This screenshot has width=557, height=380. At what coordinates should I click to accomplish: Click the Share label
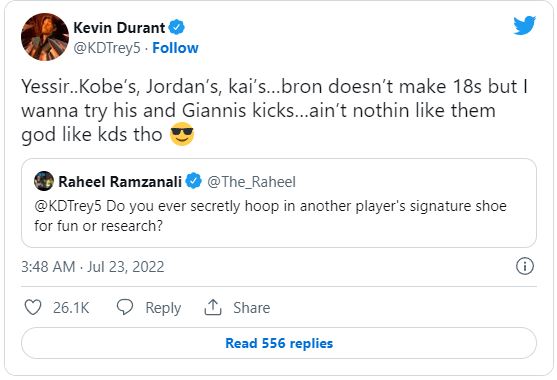pos(252,308)
